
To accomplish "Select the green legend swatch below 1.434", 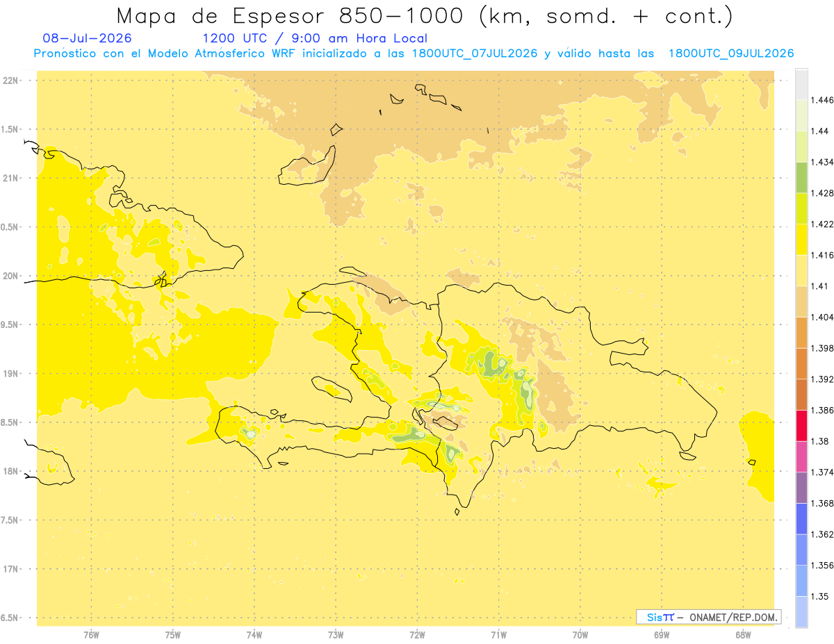I will [801, 177].
